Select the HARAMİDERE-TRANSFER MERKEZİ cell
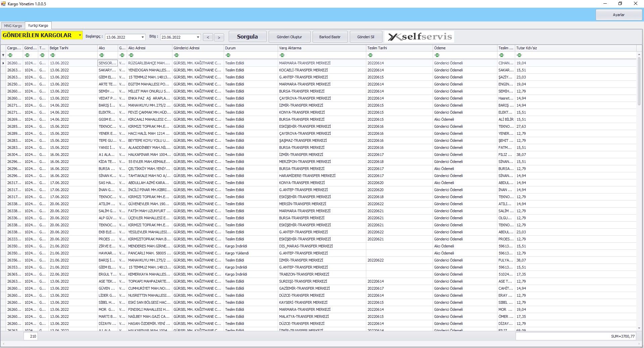 pos(322,176)
